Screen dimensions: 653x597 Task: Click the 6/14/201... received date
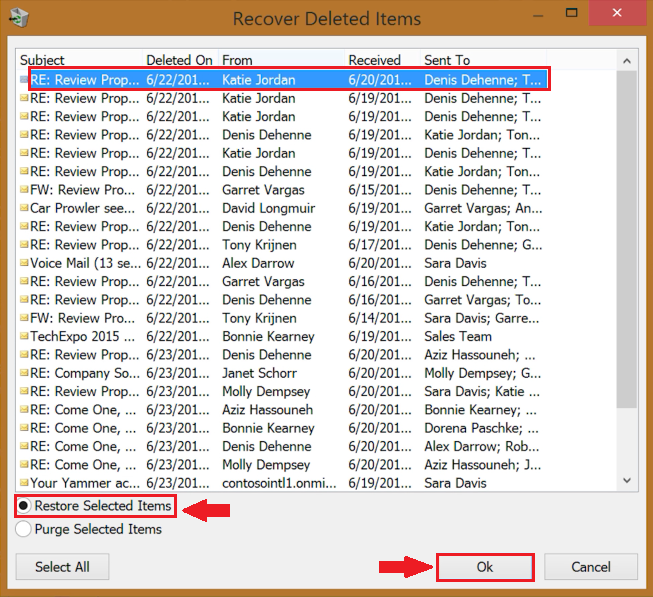tap(380, 318)
